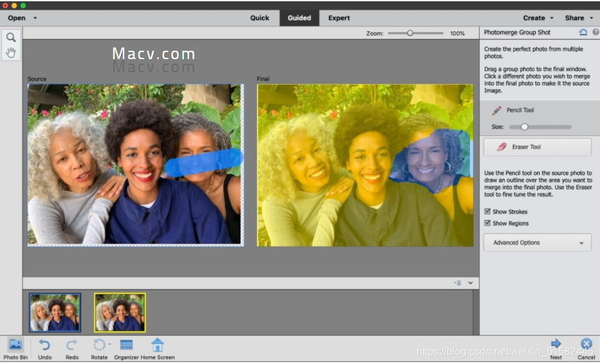Rotate the photo
The height and width of the screenshot is (364, 600).
click(99, 348)
